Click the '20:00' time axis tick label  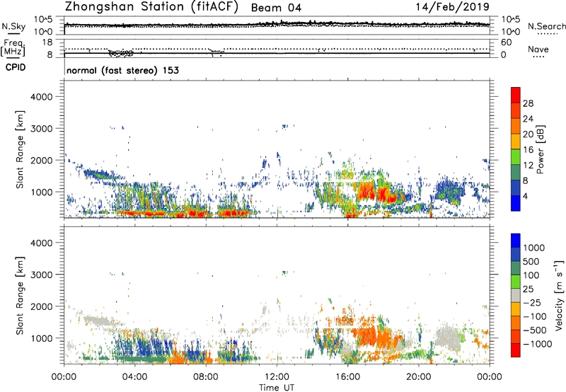pyautogui.click(x=418, y=377)
